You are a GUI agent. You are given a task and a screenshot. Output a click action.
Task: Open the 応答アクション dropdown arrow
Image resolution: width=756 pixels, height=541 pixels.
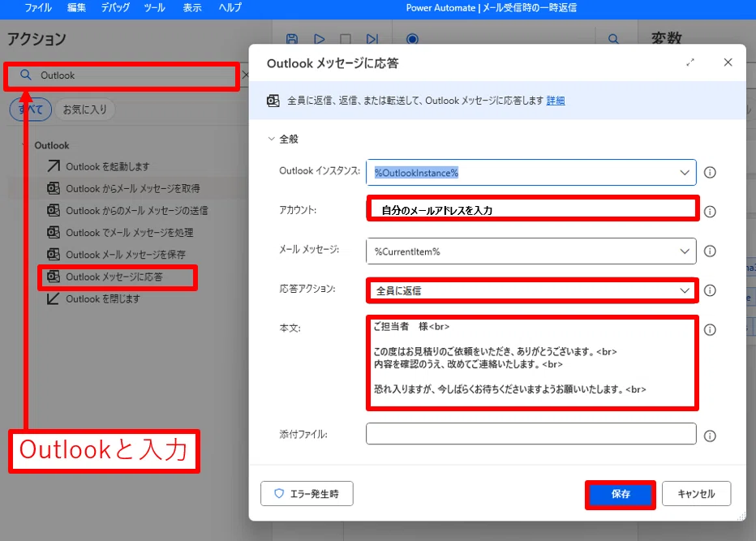pos(684,290)
